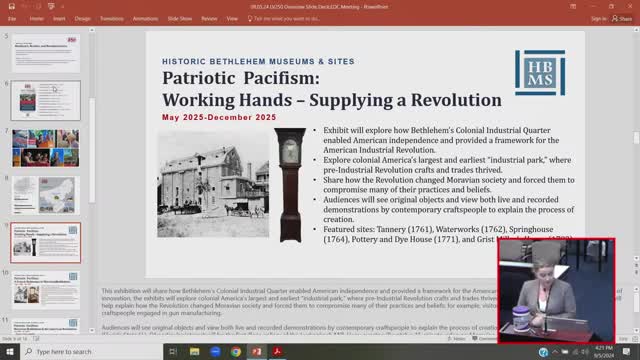The height and width of the screenshot is (360, 640).
Task: Open Zoom app from the taskbar
Action: [215, 351]
